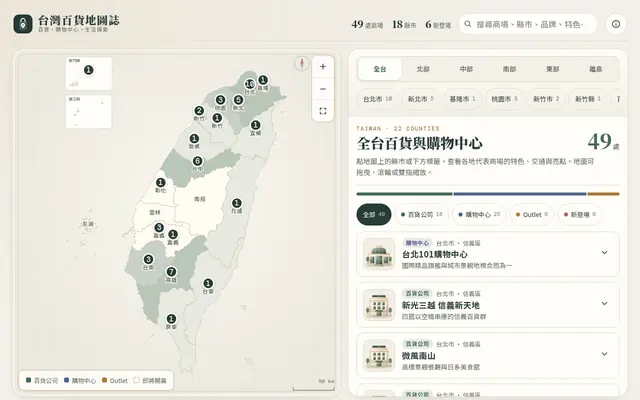Click the 新竹市 2 city chip
The image size is (640, 400).
pyautogui.click(x=546, y=99)
